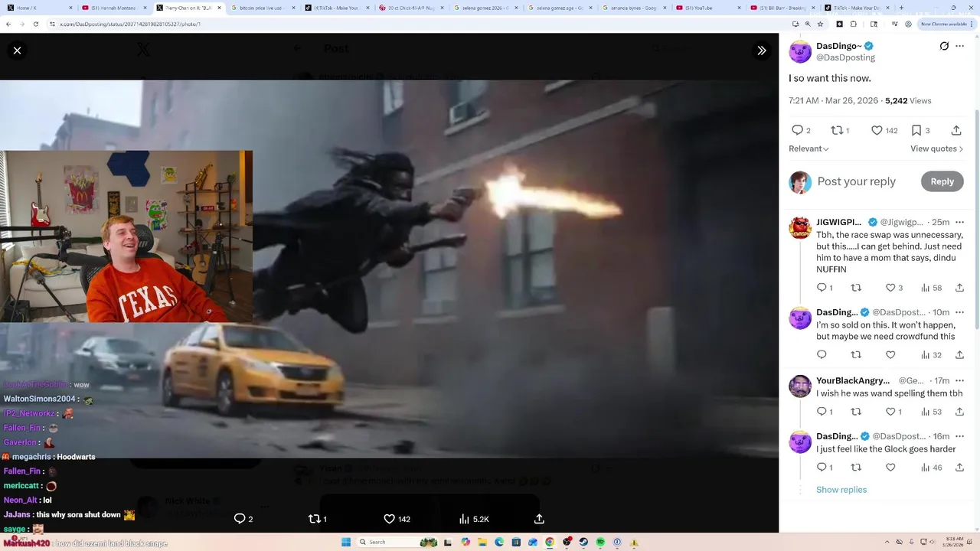
Task: View 5.2K analytics under the photo
Action: (x=474, y=519)
